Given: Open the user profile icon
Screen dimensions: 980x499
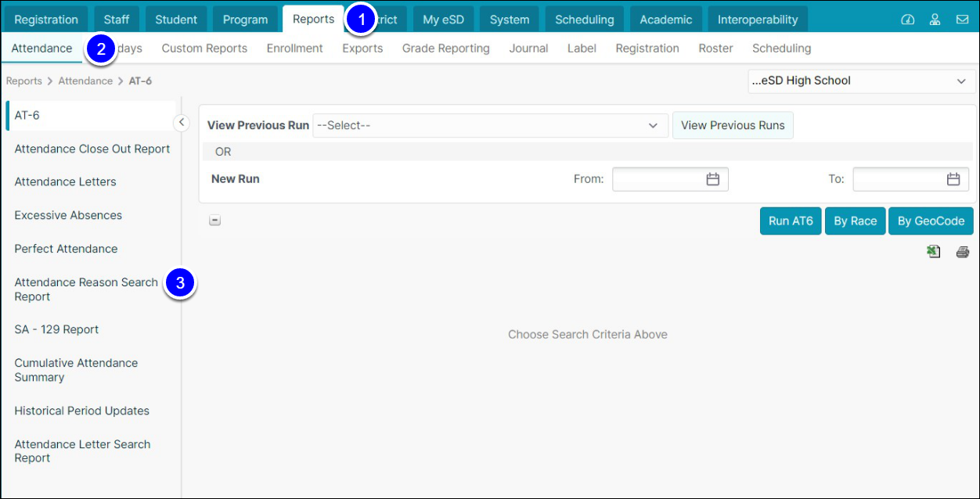Looking at the screenshot, I should point(935,20).
